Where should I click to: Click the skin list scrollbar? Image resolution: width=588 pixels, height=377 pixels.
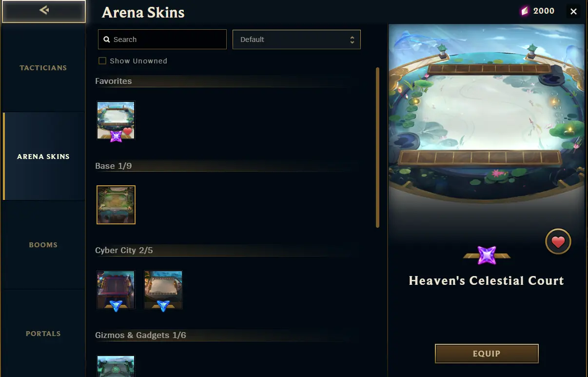(x=378, y=147)
